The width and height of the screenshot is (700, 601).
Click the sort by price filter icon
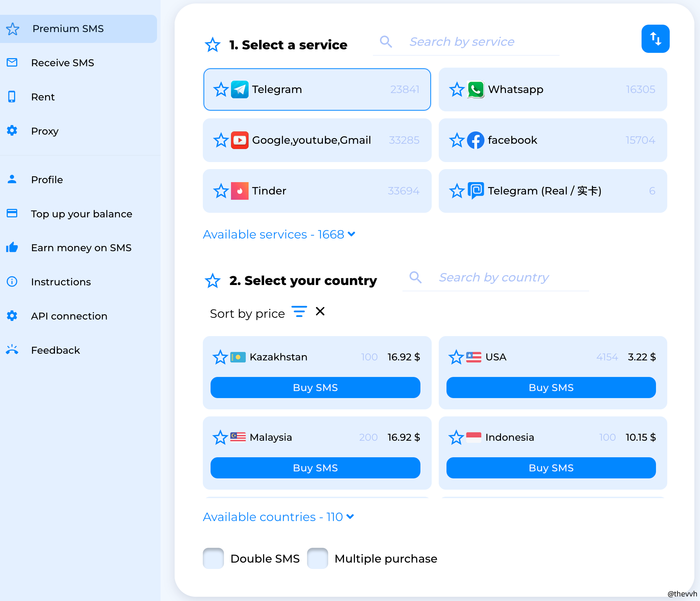[x=299, y=312]
